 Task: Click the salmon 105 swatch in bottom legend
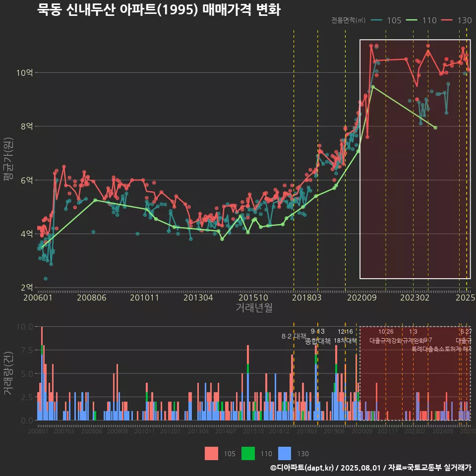click(211, 454)
